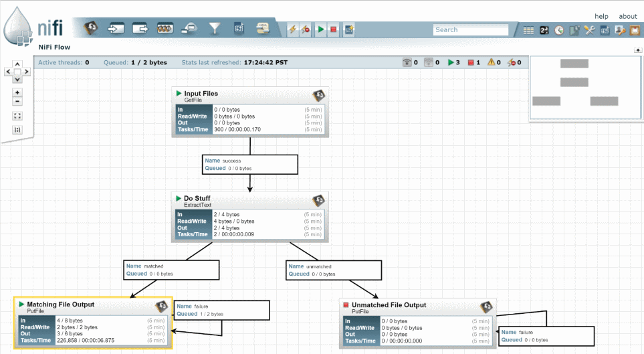Screen dimensions: 644x354
Task: Click stats refreshed time 17:24:42 PST
Action: coord(265,62)
